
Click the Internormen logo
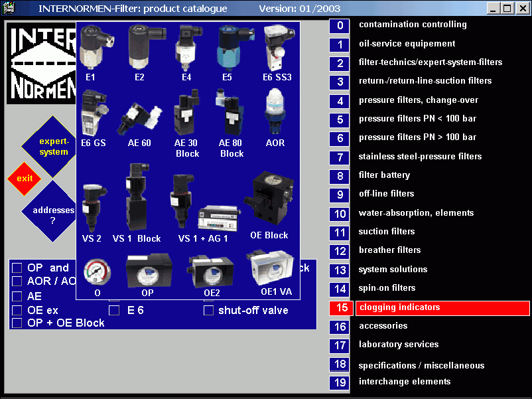41,64
